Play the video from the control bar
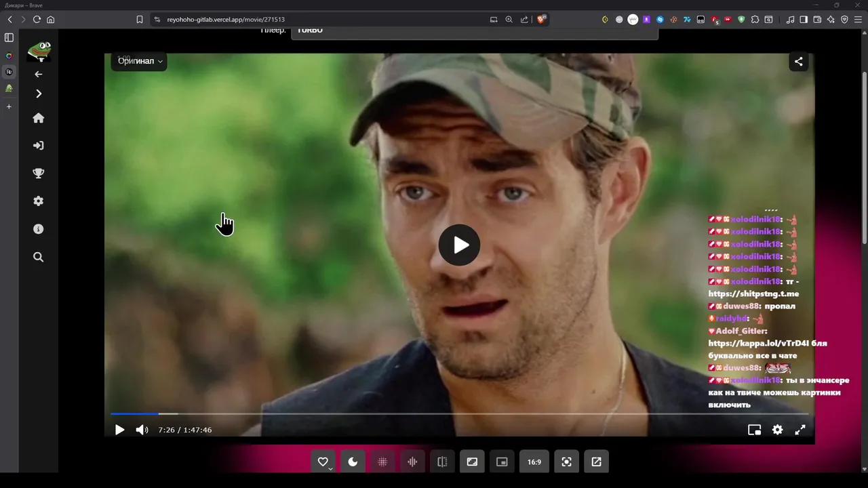868x488 pixels. point(119,430)
